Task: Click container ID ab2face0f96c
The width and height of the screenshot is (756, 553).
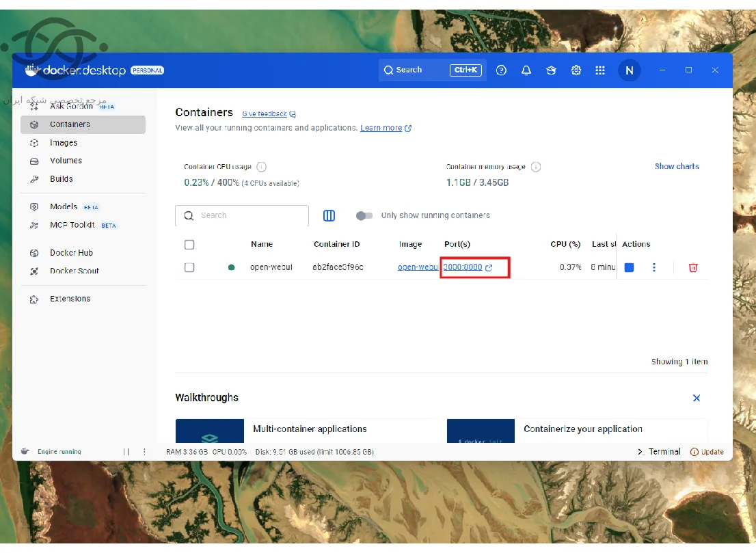Action: 338,267
